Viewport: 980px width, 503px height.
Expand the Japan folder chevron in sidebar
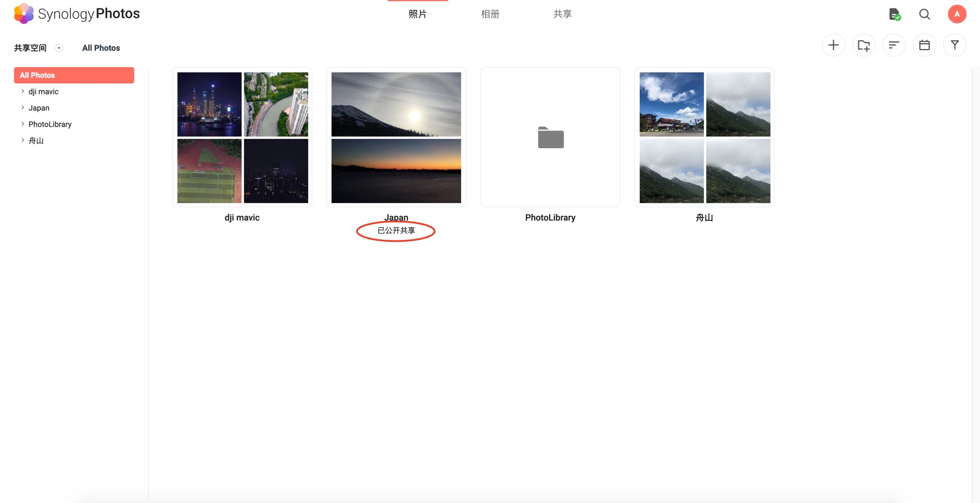23,108
